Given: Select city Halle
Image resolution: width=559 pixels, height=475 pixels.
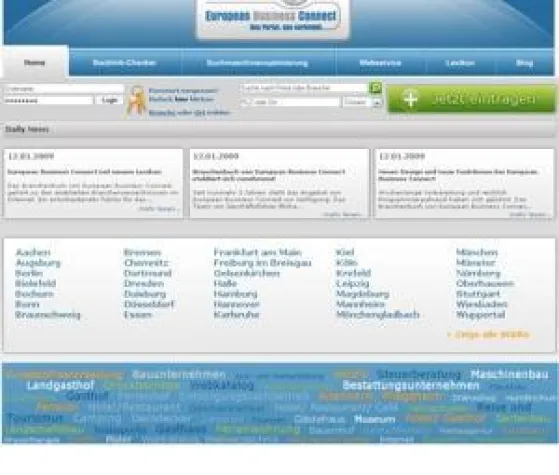Looking at the screenshot, I should [225, 284].
